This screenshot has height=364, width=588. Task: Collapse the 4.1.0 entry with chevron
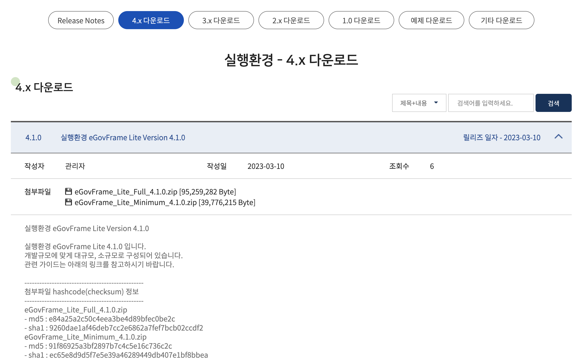point(558,137)
